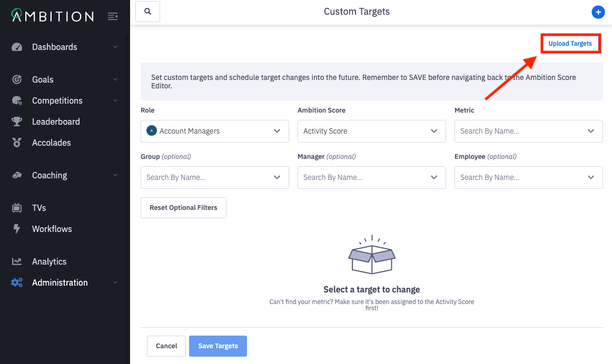The width and height of the screenshot is (612, 364).
Task: Click the Administration gears icon
Action: pos(17,282)
